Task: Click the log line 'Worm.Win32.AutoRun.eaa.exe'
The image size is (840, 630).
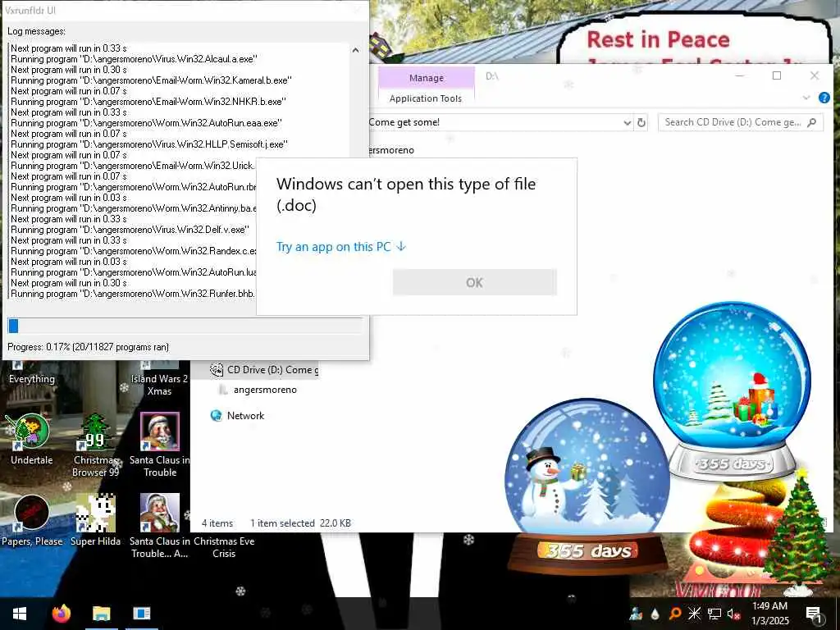Action: coord(146,123)
